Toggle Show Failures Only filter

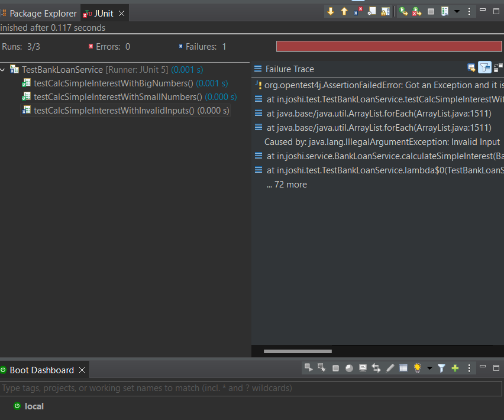[358, 12]
